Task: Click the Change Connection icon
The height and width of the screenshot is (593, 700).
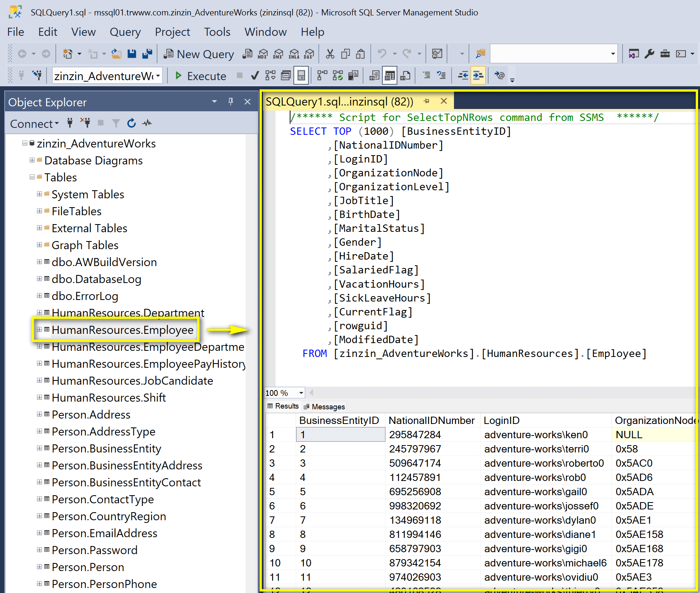Action: click(x=37, y=75)
